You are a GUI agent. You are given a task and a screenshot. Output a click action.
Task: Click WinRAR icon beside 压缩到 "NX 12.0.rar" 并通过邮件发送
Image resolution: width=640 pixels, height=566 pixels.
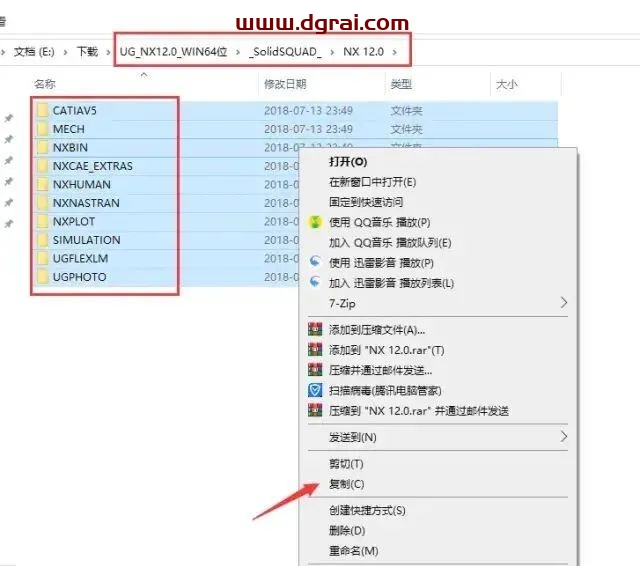315,411
